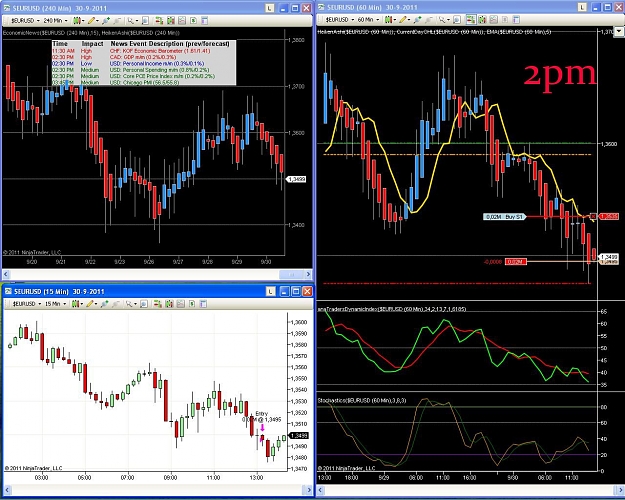Open Indicators icon in 15 Min window
Viewport: 625px width, 500px height.
tap(181, 304)
